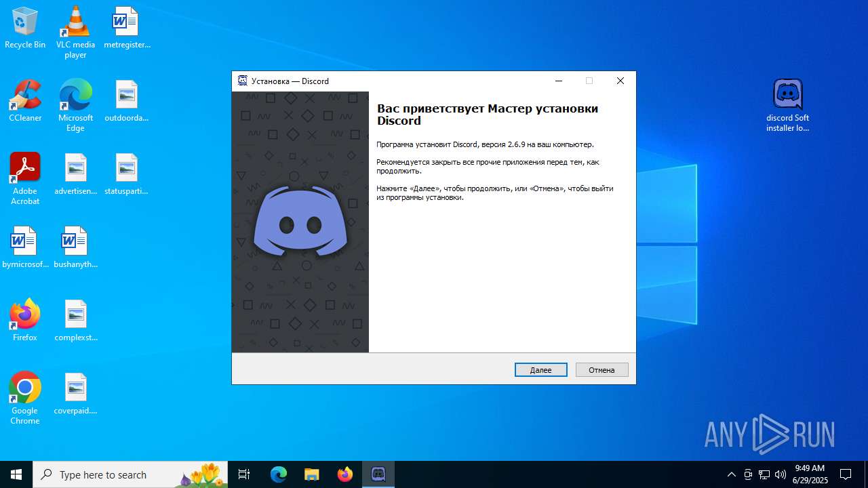Click the Discord installer taskbar button
This screenshot has height=488, width=868.
378,474
